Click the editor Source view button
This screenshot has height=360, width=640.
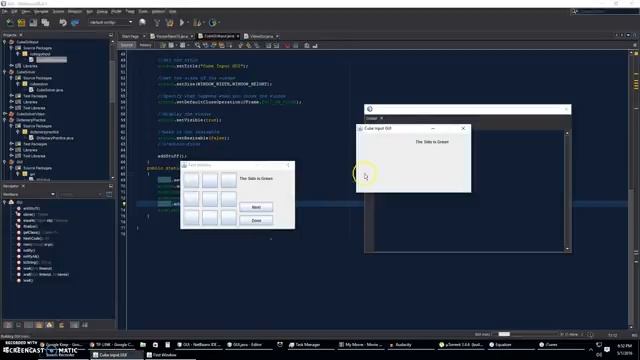[127, 45]
